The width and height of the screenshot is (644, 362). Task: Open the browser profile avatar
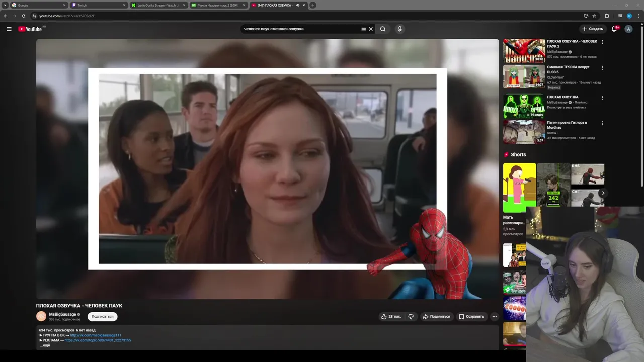pos(629,16)
